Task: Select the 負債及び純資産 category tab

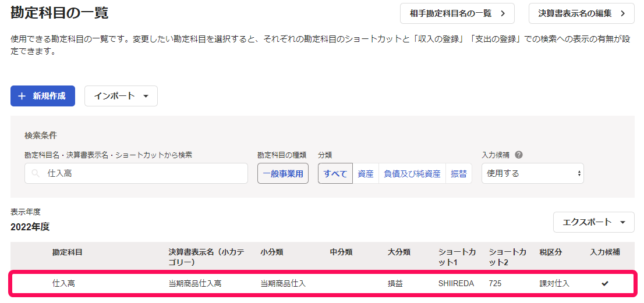Action: pos(412,173)
